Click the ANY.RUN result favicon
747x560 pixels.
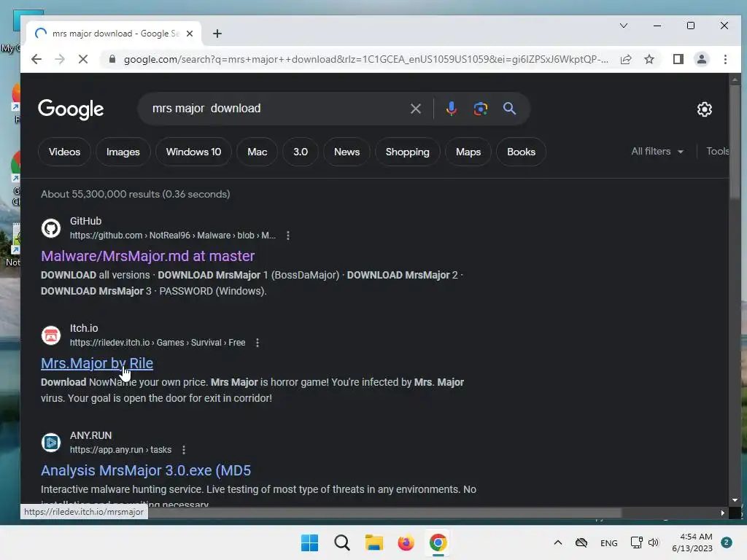tap(51, 443)
